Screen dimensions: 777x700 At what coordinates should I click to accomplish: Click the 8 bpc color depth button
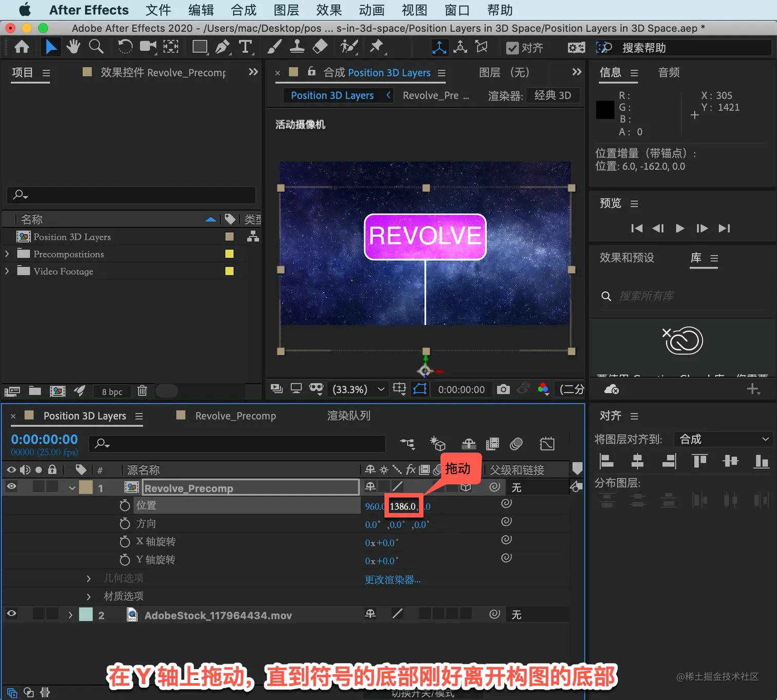click(x=112, y=391)
